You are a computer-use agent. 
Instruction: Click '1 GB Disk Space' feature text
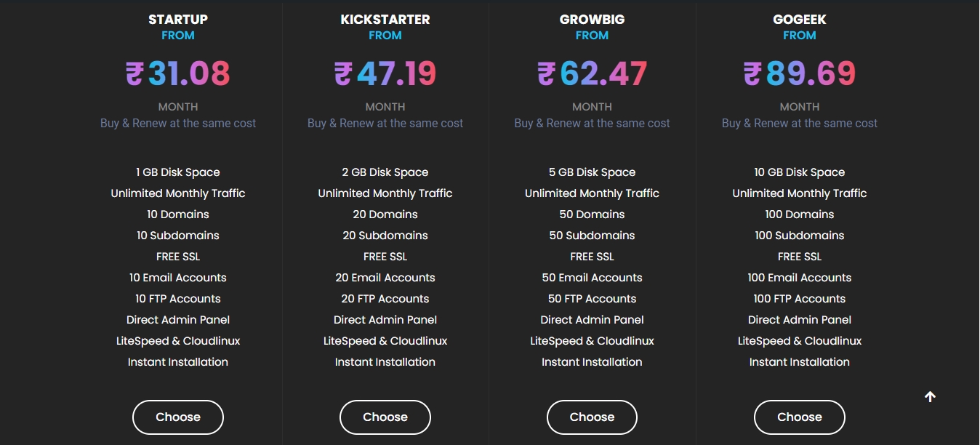[x=178, y=172]
